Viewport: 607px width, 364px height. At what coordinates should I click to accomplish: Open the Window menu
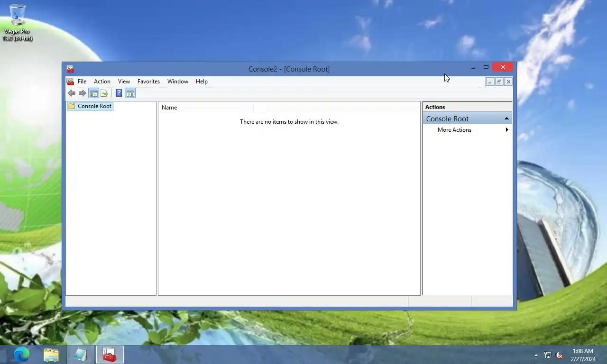(x=178, y=82)
